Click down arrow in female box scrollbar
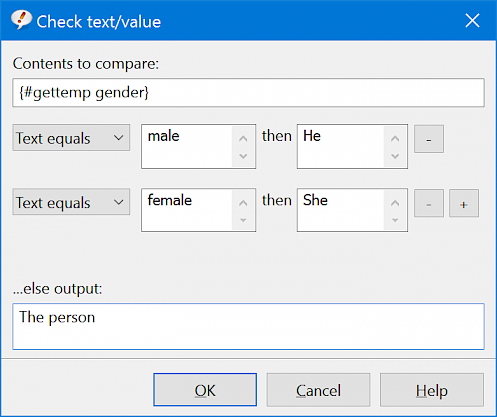The image size is (497, 417). (243, 220)
